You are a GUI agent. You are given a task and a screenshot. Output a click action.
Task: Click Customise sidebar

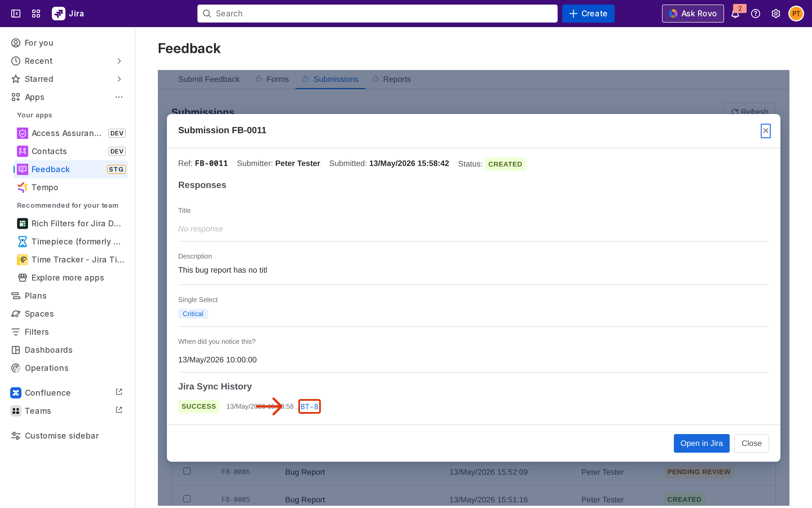tap(67, 436)
